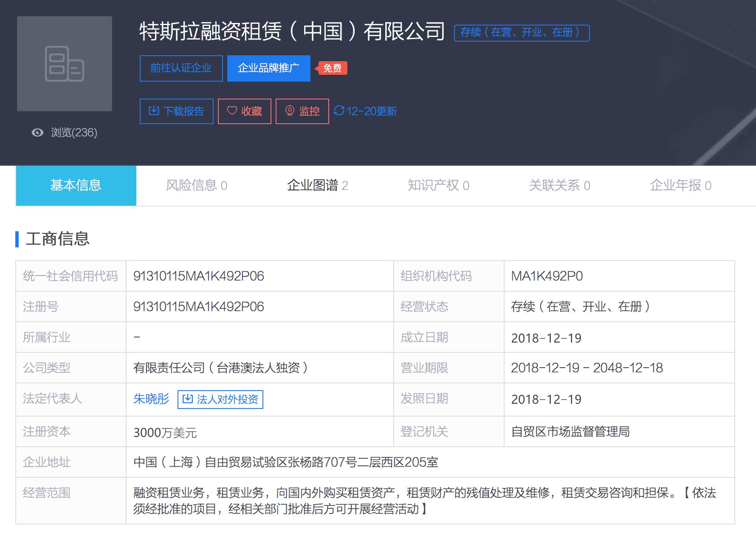This screenshot has height=533, width=756.
Task: Open the 企业年报 tab
Action: (680, 185)
